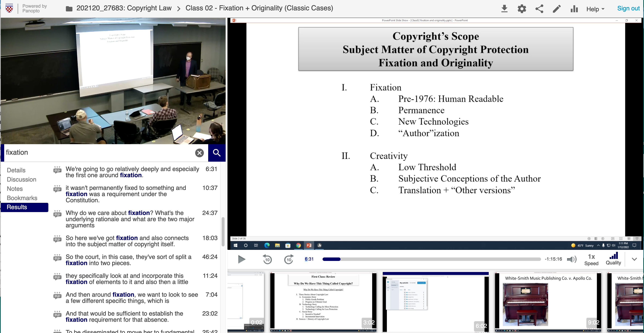Click caption icon beside 46:24 result

tap(57, 258)
